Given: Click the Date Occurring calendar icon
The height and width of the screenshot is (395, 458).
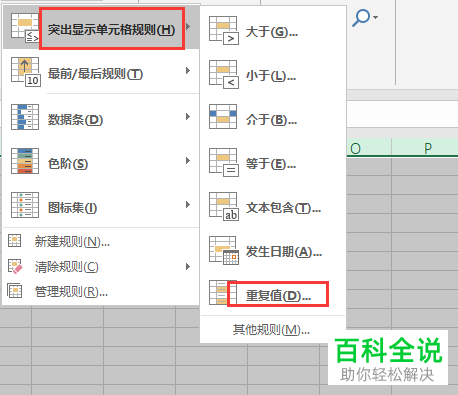Looking at the screenshot, I should pos(224,251).
